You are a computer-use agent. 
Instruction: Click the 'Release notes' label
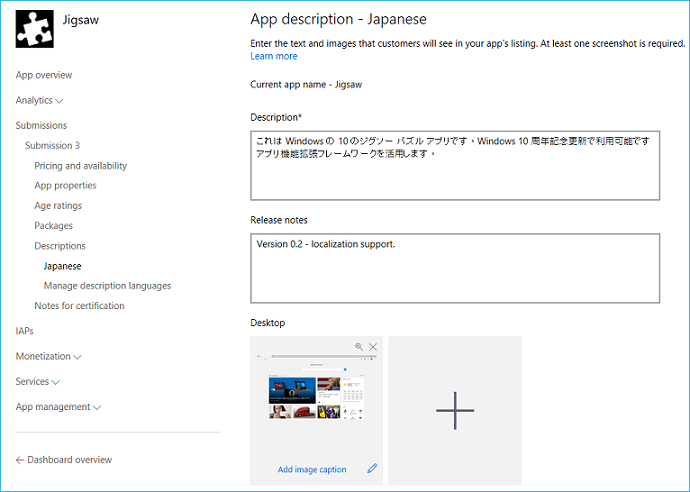(x=279, y=220)
